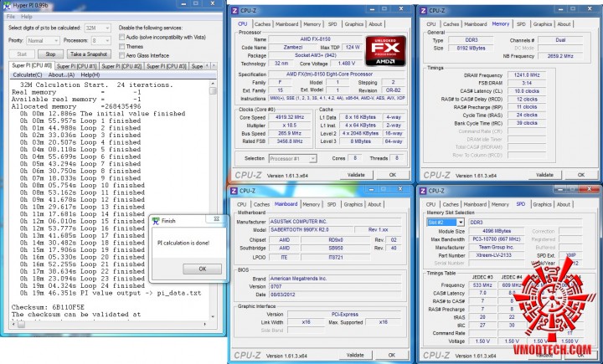Click OK in Memory CPU-Z window
This screenshot has height=364, width=603.
pyautogui.click(x=580, y=175)
